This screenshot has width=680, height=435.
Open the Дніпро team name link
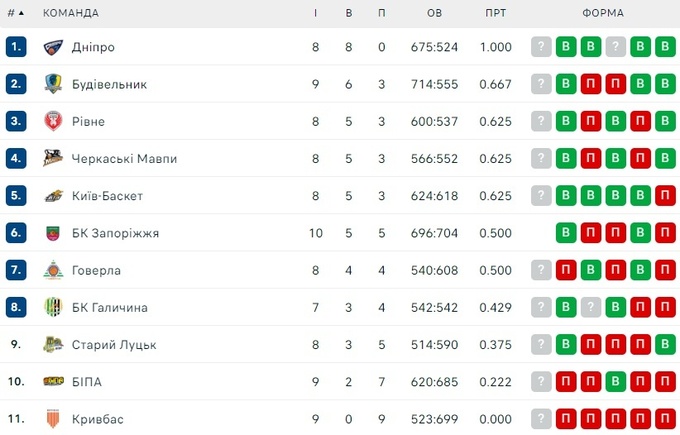click(x=95, y=47)
